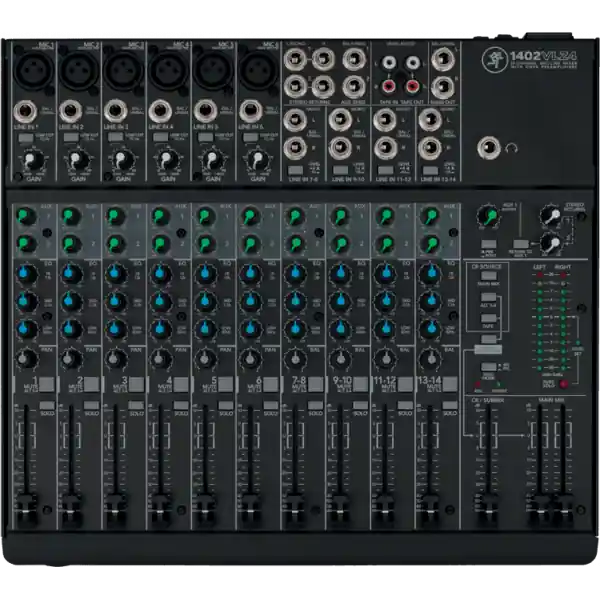Solo channel 6
The height and width of the screenshot is (600, 600).
(x=271, y=405)
